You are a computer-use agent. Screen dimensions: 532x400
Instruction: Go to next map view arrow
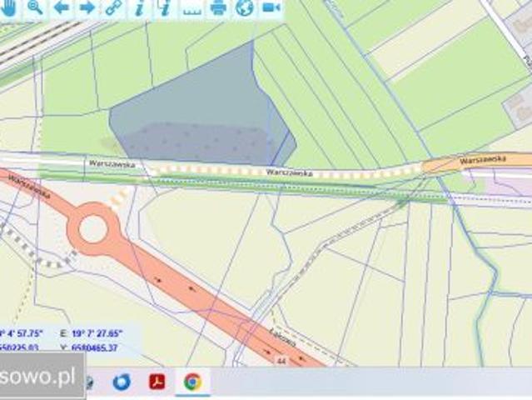(87, 7)
